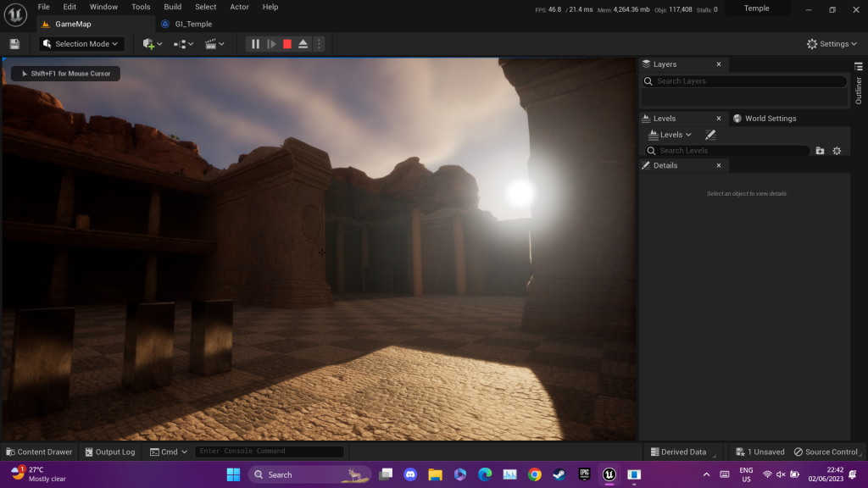Open the Cinematics clapperboard dropdown
This screenshot has width=868, height=488.
[214, 44]
